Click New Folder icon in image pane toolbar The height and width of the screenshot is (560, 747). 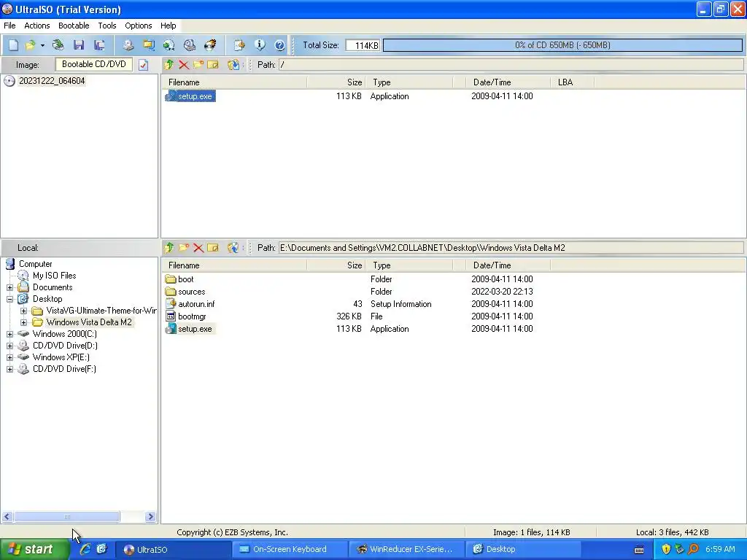click(x=198, y=64)
